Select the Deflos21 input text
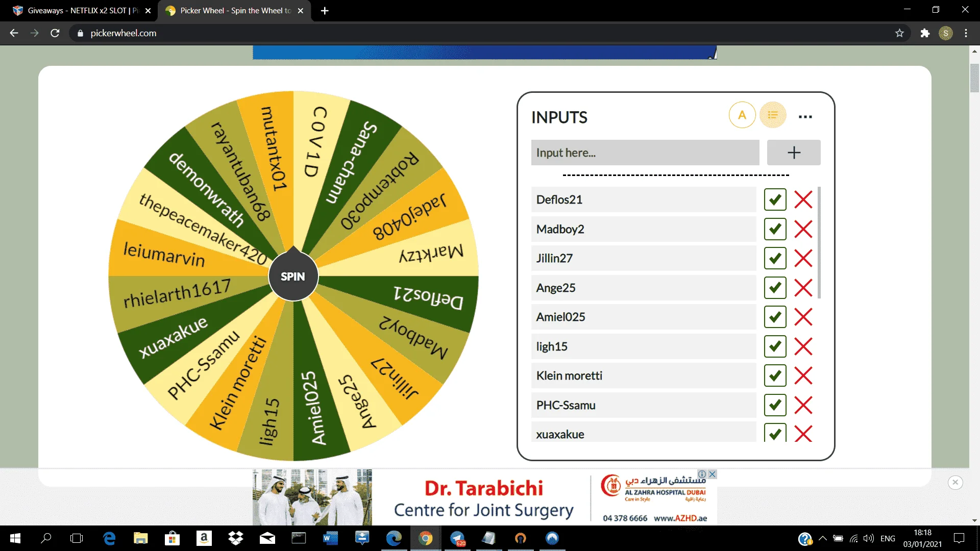 click(643, 199)
